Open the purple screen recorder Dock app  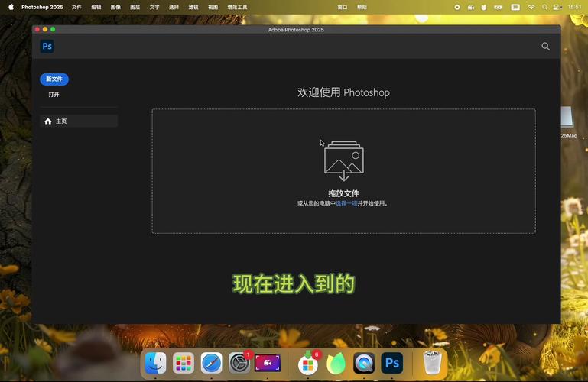click(268, 363)
